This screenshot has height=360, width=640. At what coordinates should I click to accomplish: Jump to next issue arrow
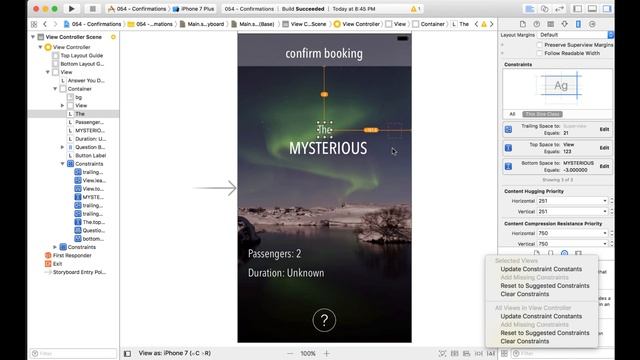click(491, 24)
